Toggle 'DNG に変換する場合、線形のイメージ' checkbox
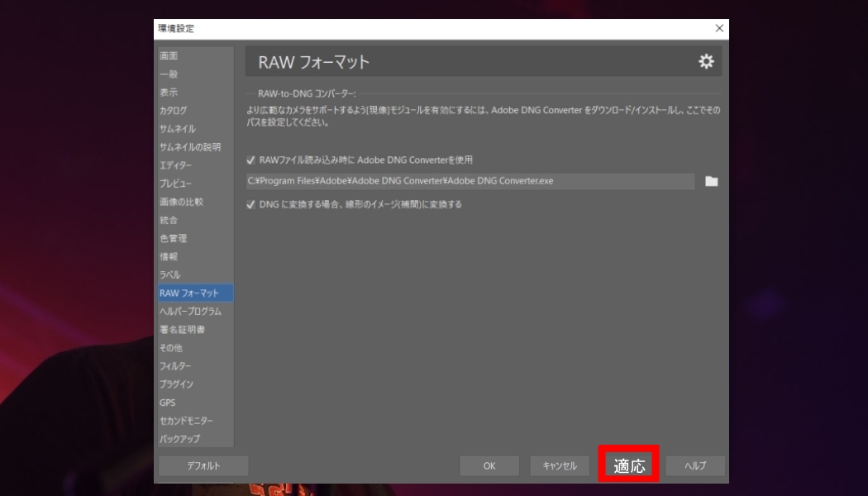Viewport: 868px width, 496px height. pos(250,204)
